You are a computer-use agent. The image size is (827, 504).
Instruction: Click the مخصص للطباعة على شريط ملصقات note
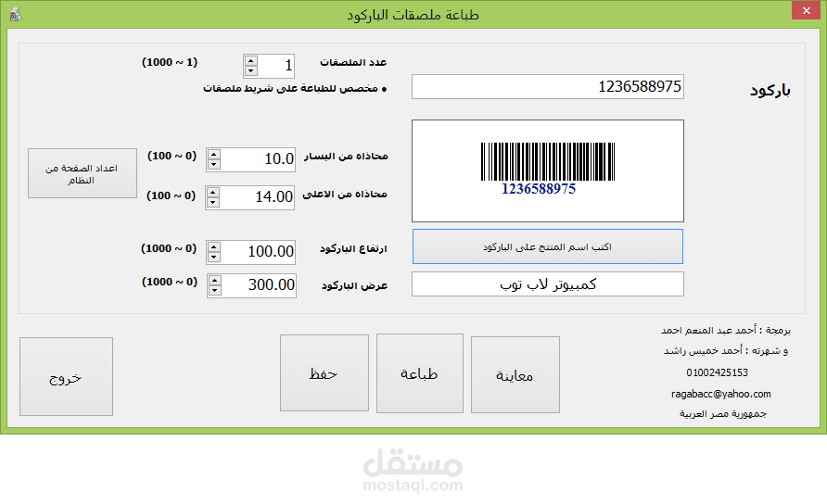[295, 89]
